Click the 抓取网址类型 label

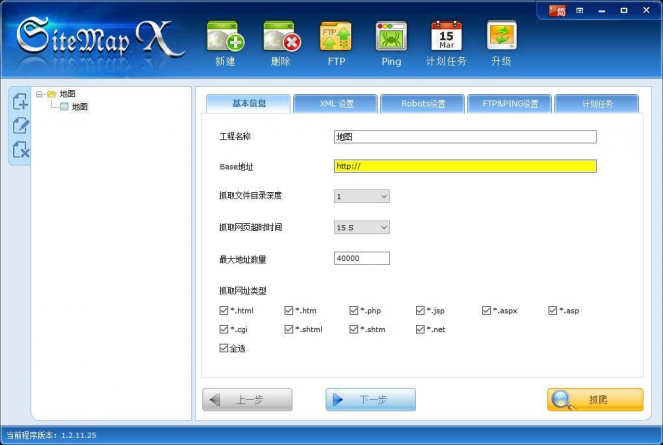pyautogui.click(x=243, y=291)
